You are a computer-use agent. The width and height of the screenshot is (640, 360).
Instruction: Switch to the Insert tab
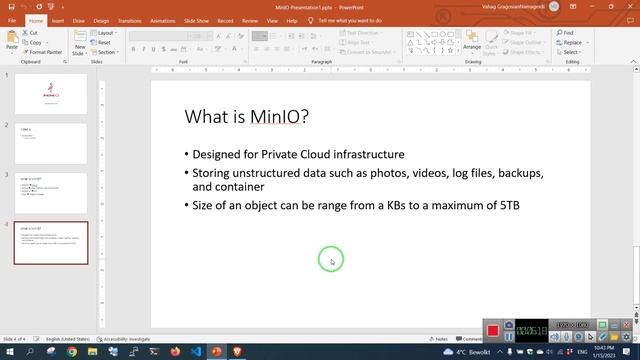point(58,20)
